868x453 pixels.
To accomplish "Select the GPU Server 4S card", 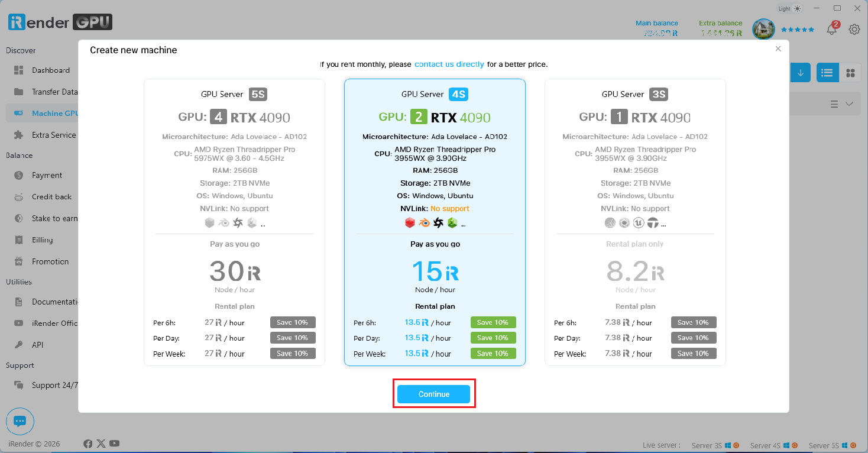I will click(x=435, y=222).
